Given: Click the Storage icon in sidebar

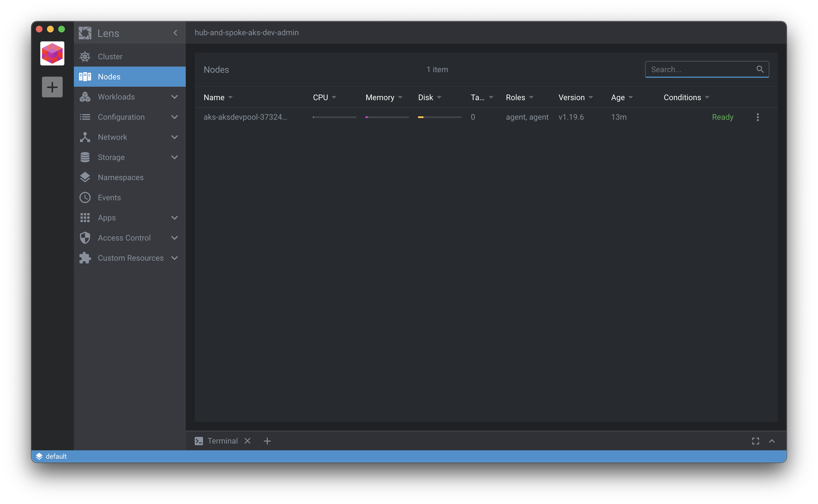Looking at the screenshot, I should click(x=84, y=157).
